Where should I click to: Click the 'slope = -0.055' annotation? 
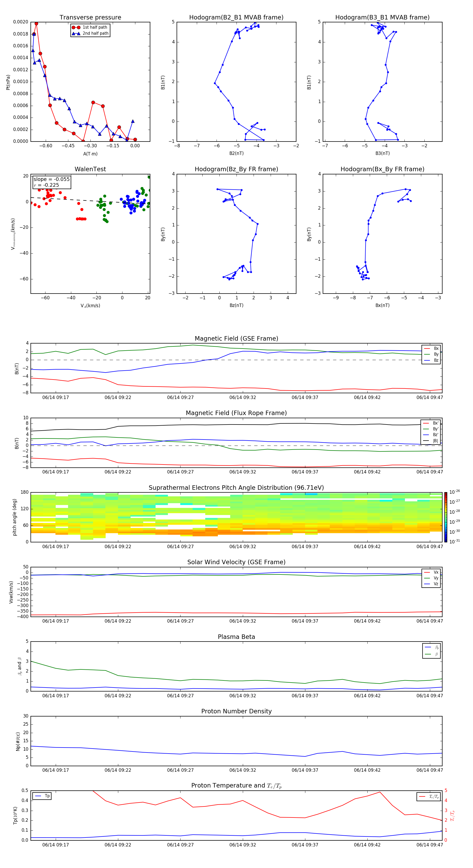click(52, 179)
